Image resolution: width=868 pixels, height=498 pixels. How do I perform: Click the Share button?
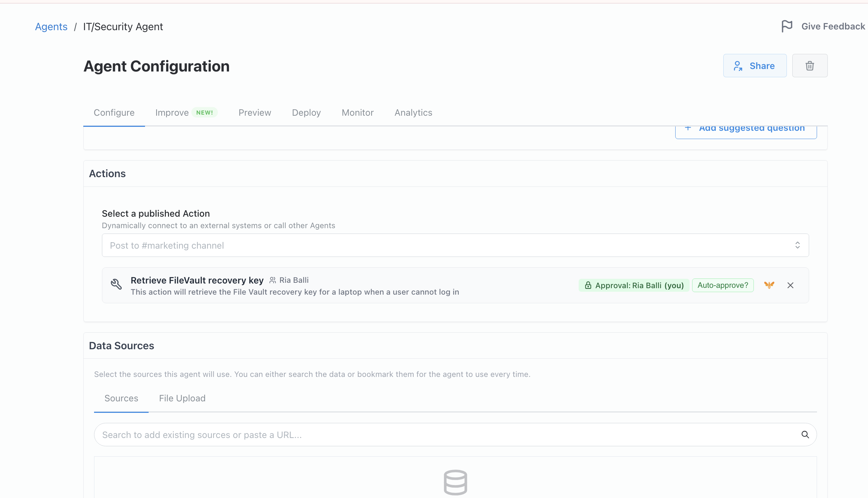(755, 66)
